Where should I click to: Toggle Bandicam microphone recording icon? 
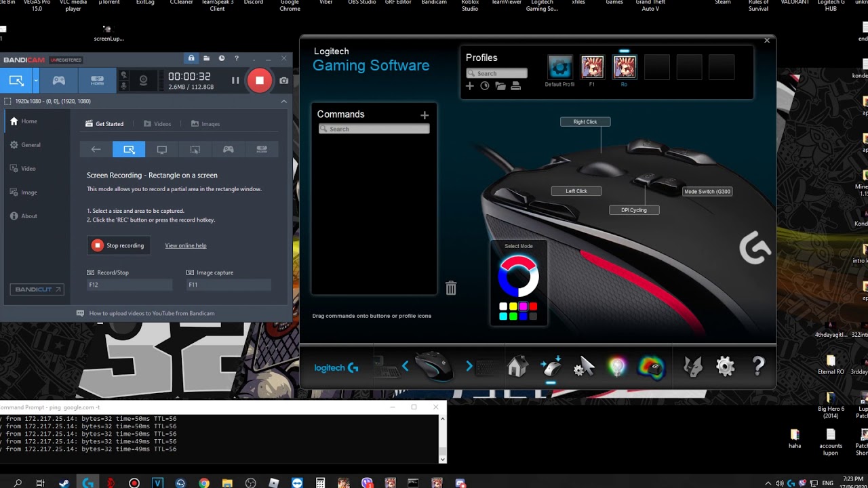(123, 86)
